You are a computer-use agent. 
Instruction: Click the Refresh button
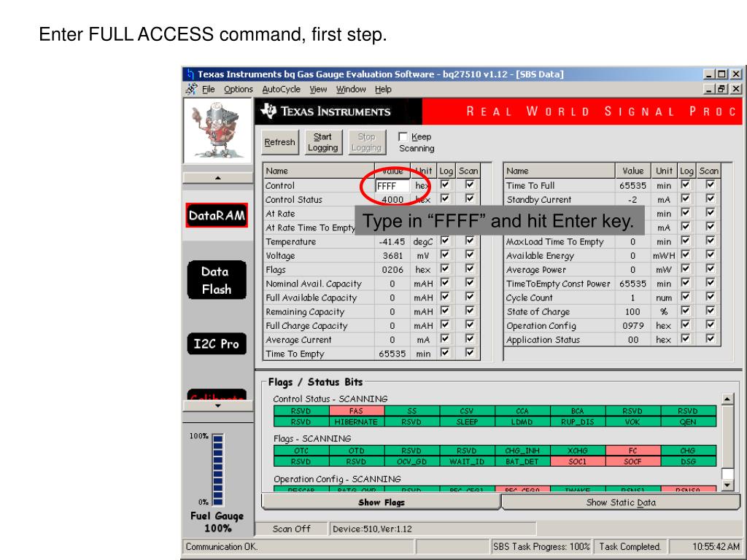coord(279,142)
